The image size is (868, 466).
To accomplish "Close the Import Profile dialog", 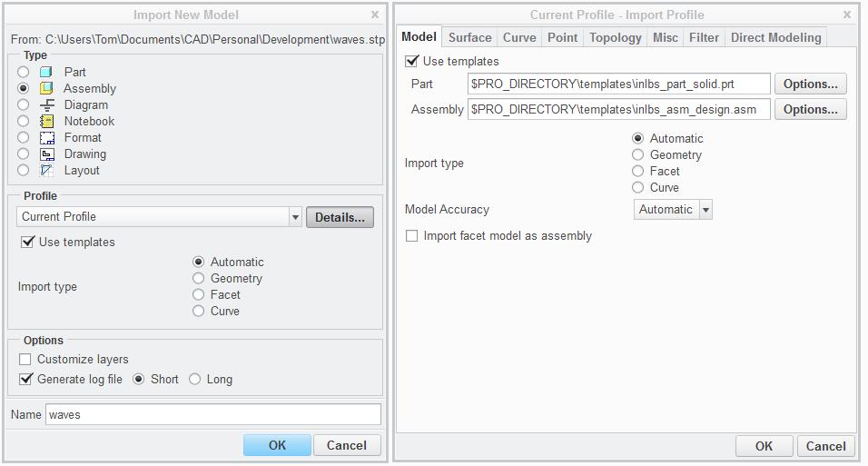I will tap(847, 15).
